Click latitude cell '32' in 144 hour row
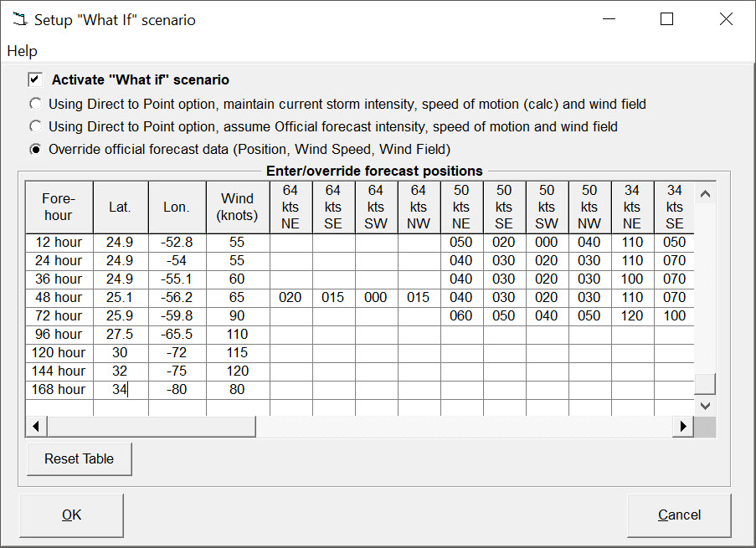 (121, 371)
